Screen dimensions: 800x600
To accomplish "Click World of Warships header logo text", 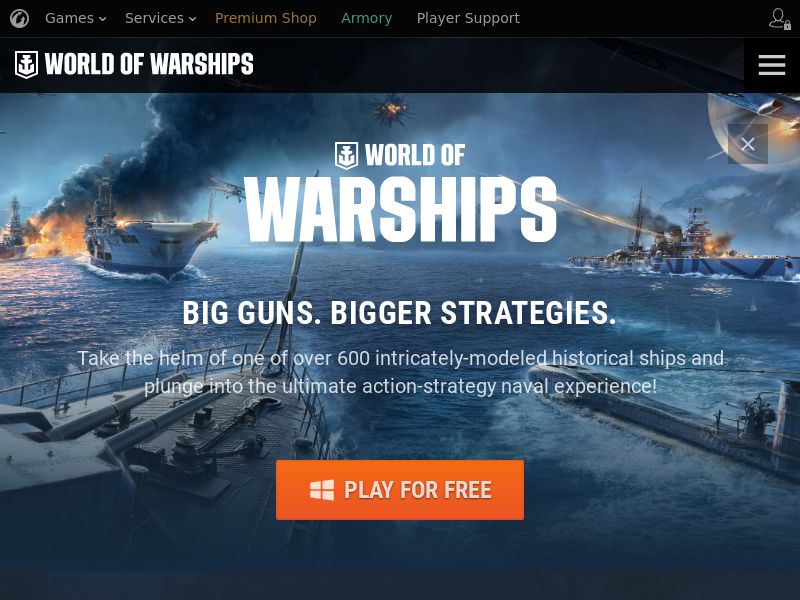I will point(149,64).
